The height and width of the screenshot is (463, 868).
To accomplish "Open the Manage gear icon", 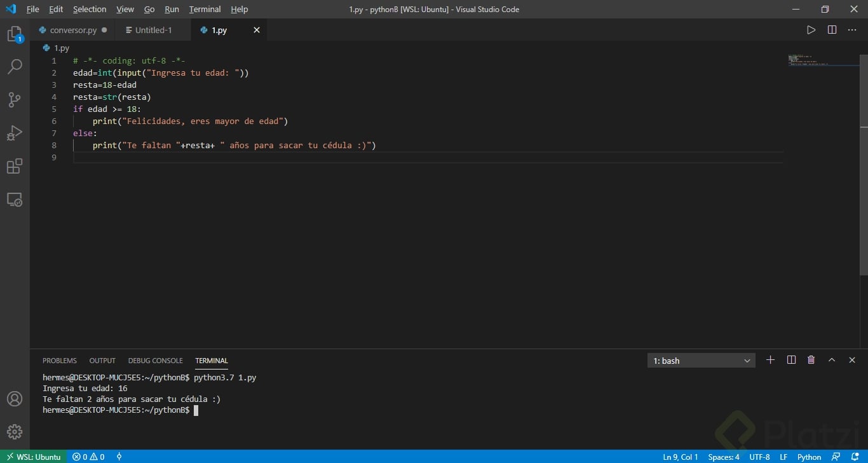I will point(15,432).
